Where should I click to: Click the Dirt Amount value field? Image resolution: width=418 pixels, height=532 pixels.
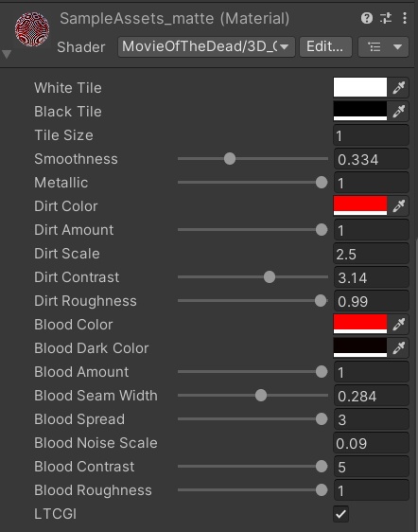coord(372,230)
